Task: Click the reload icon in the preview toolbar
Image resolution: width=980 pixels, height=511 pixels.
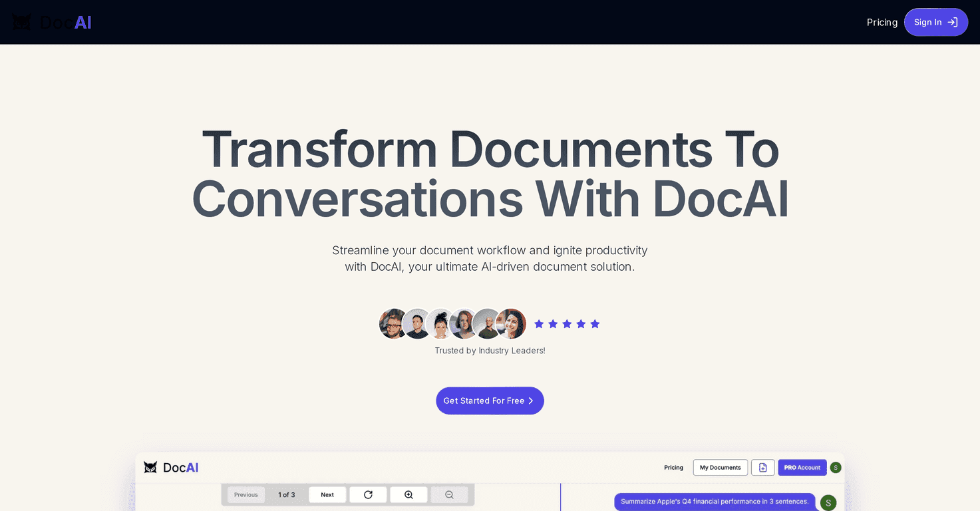Action: click(x=368, y=494)
